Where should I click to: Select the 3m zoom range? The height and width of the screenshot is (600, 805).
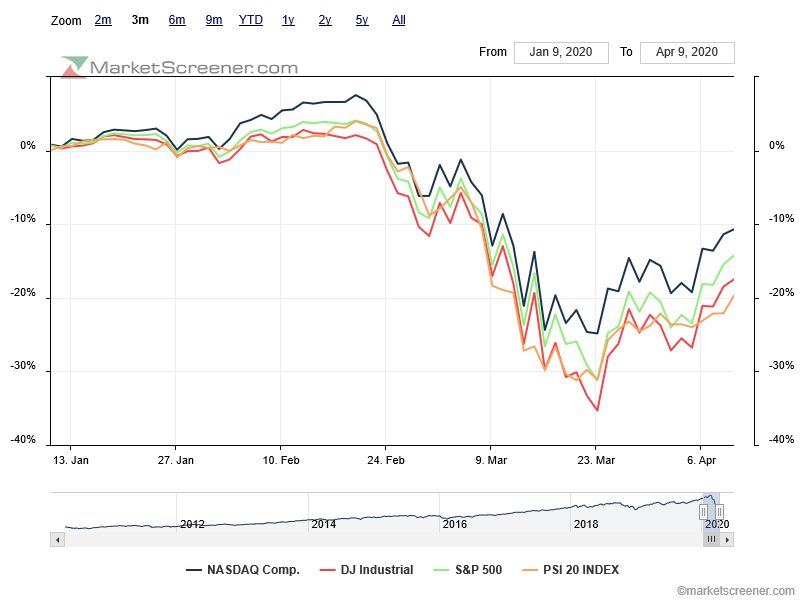coord(140,20)
